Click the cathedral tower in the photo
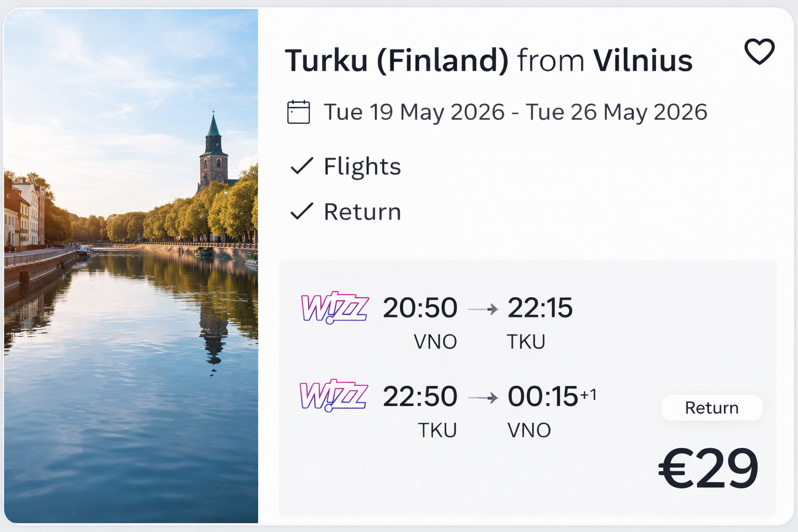Viewport: 798px width, 532px height. 214,154
